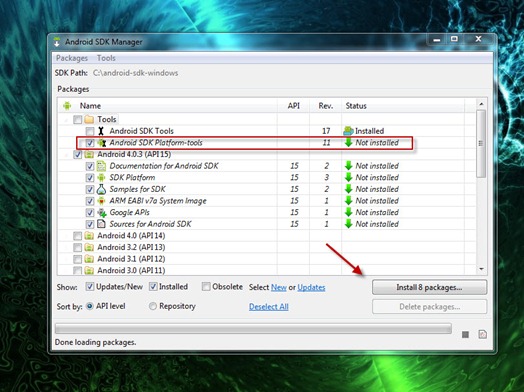524x392 pixels.
Task: Expand the Android 3.2 (API 13) node
Action: tap(66, 248)
